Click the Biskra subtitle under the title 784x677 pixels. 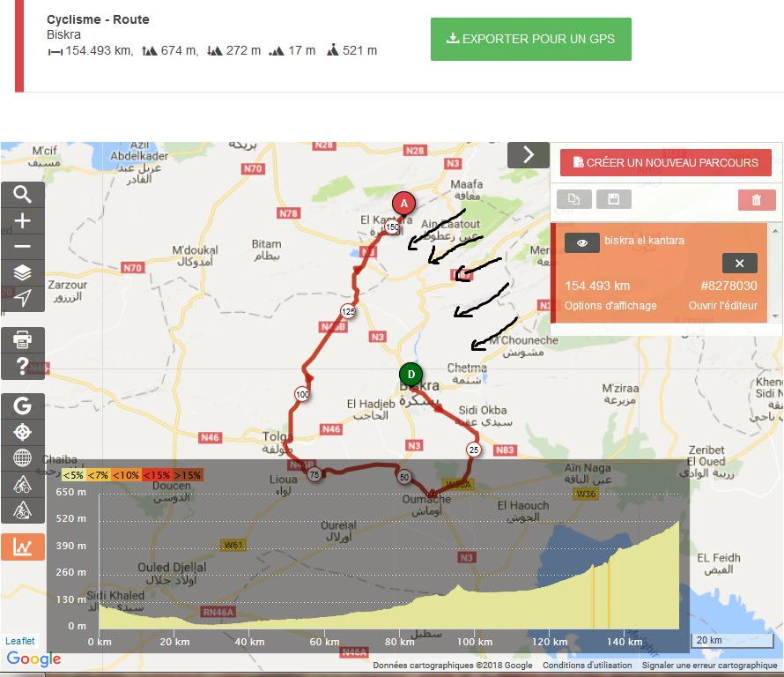point(63,34)
